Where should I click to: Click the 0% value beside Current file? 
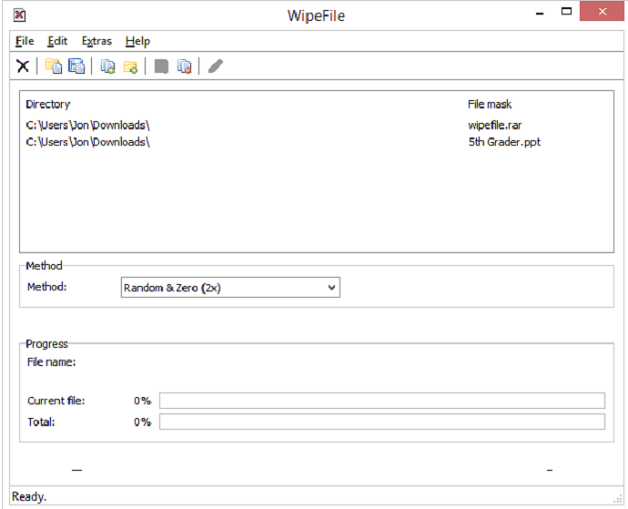tap(142, 400)
